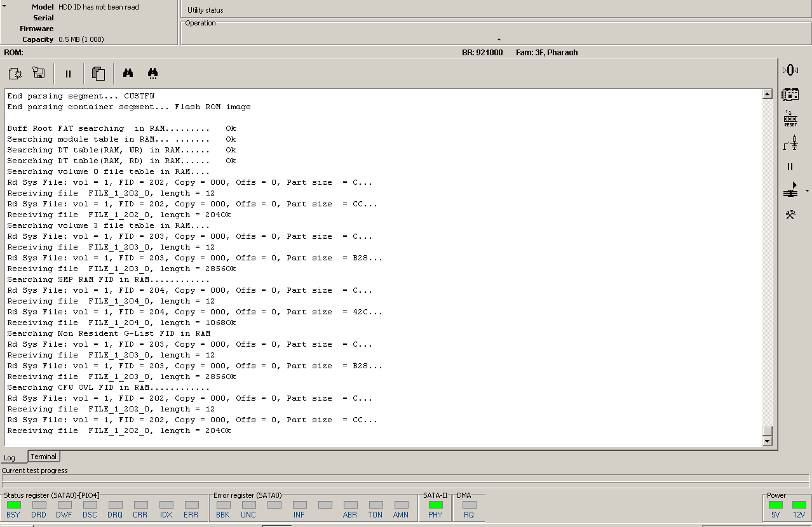Click 'Searching module table in RAM' log line
This screenshot has width=812, height=527.
coord(121,139)
